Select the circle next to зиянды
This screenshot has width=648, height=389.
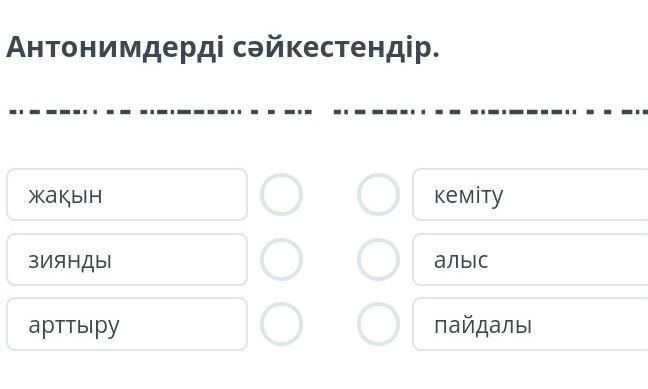(281, 260)
